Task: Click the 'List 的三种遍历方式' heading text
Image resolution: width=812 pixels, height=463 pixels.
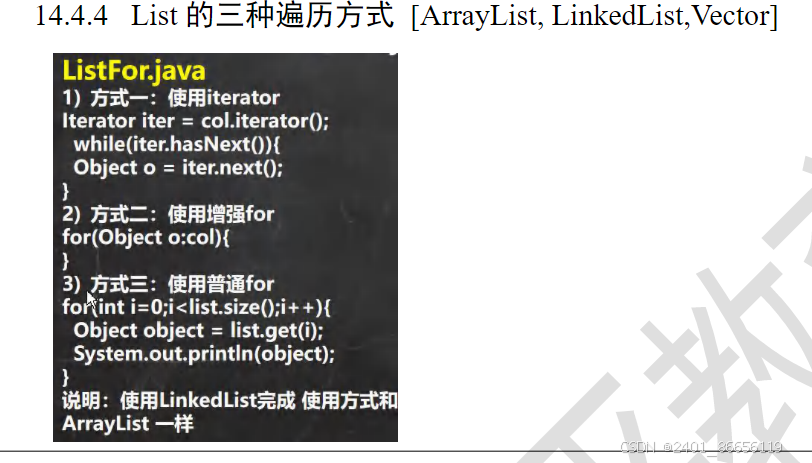Action: point(263,16)
